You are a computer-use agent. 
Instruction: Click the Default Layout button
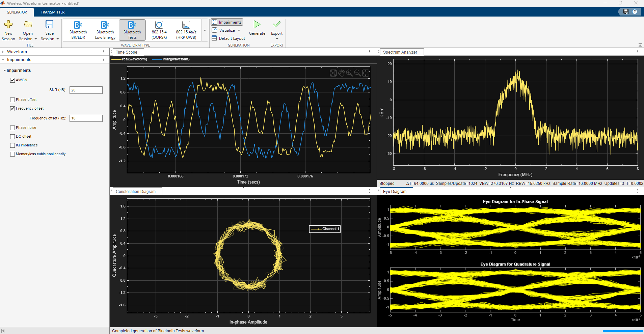pos(229,38)
